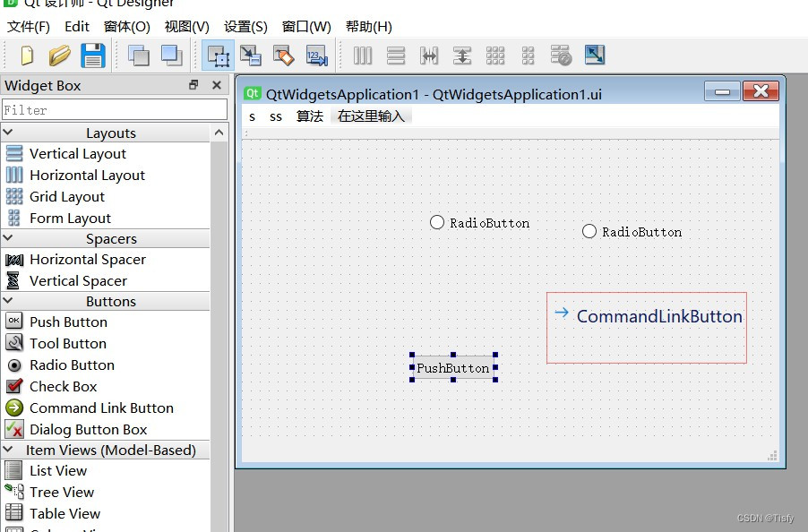808x532 pixels.
Task: Click Lay Out in a Form icon
Action: coord(528,56)
